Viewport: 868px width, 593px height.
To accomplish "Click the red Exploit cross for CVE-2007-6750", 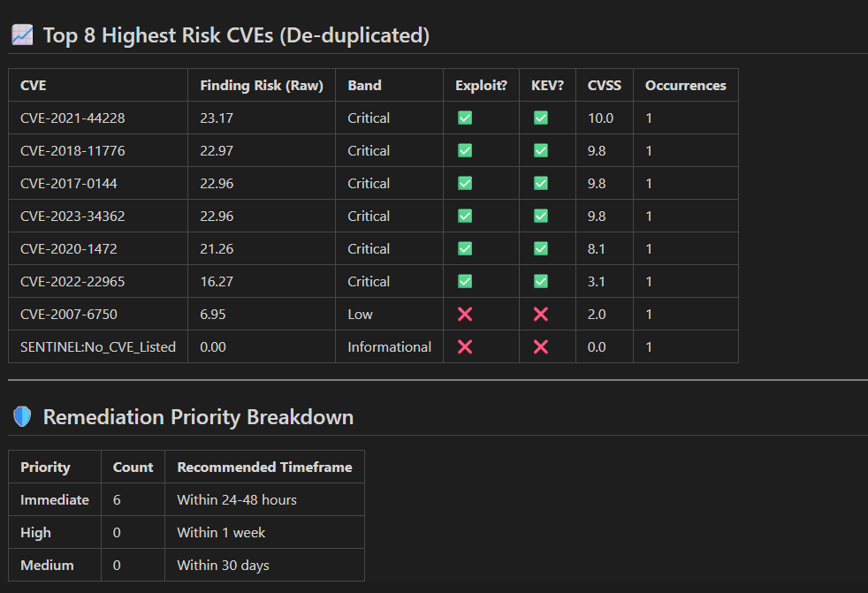I will pyautogui.click(x=464, y=314).
